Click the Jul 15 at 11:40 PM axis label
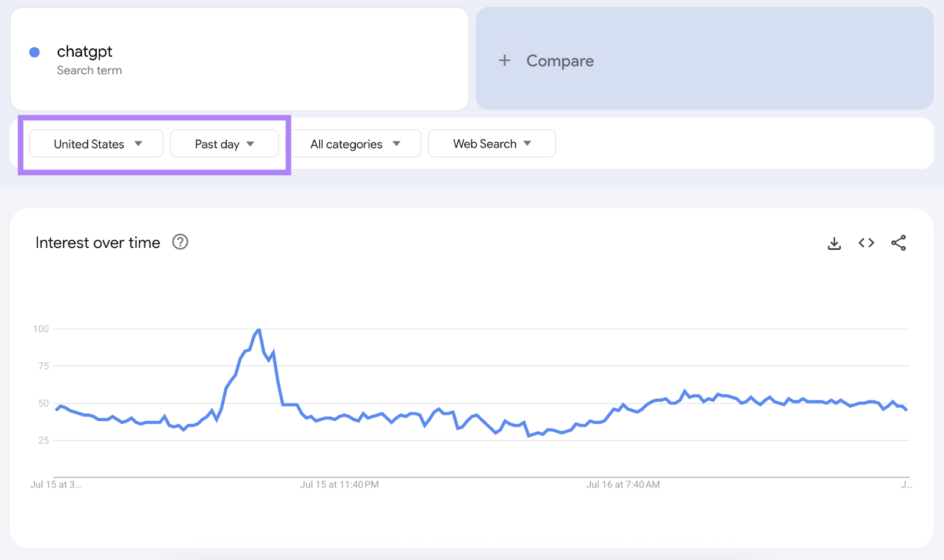Viewport: 944px width, 560px height. click(339, 484)
